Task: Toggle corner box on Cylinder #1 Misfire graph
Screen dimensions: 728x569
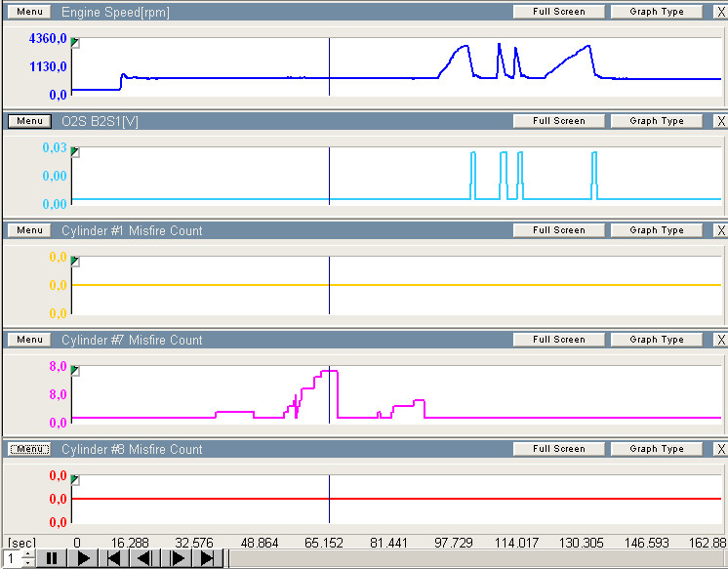Action: [76, 263]
